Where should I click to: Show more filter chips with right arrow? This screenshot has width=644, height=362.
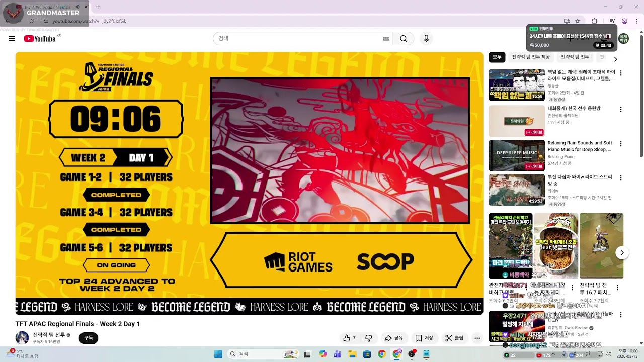[615, 59]
